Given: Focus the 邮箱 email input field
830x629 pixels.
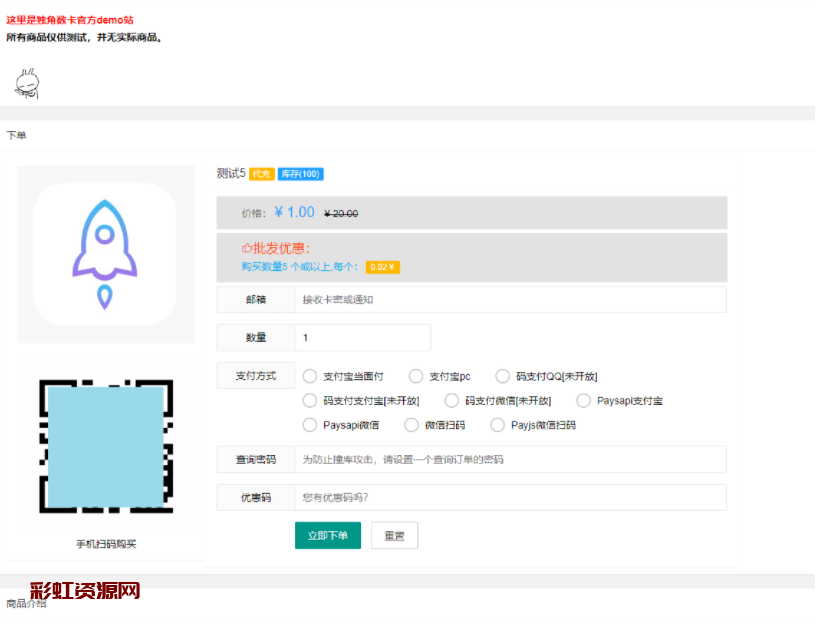Looking at the screenshot, I should [x=510, y=300].
